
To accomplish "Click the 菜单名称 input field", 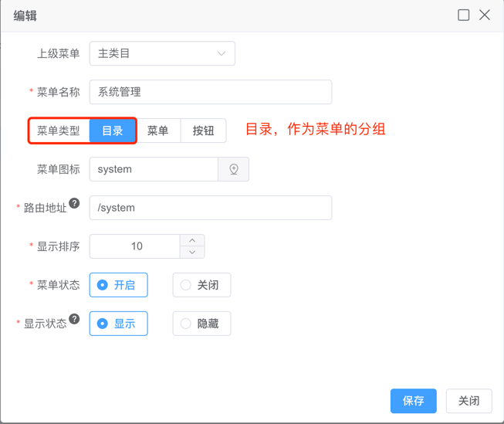I will pos(210,92).
